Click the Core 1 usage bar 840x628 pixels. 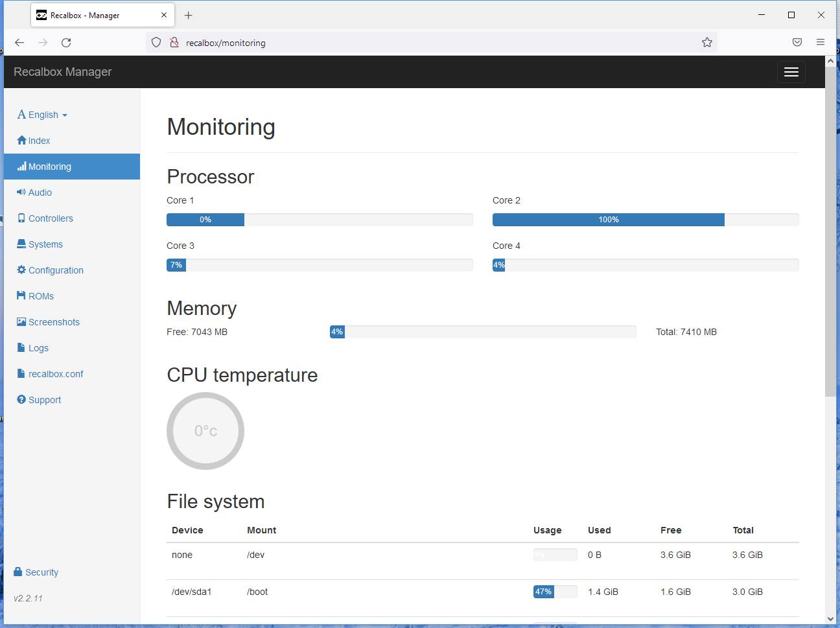[320, 220]
